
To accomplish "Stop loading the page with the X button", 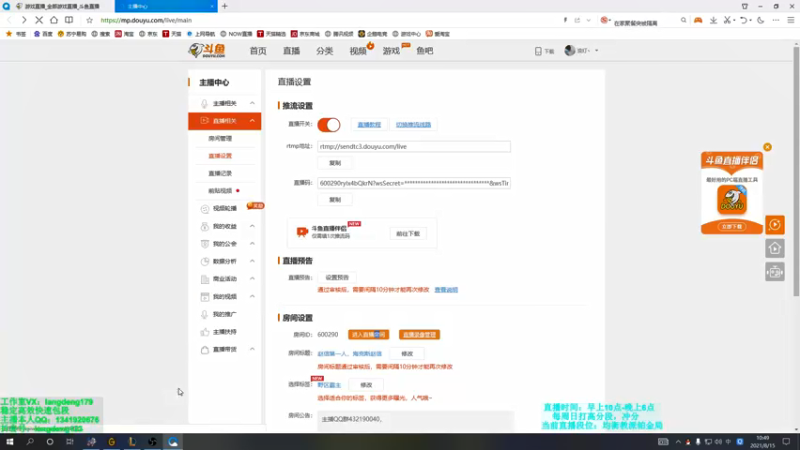I will click(39, 20).
